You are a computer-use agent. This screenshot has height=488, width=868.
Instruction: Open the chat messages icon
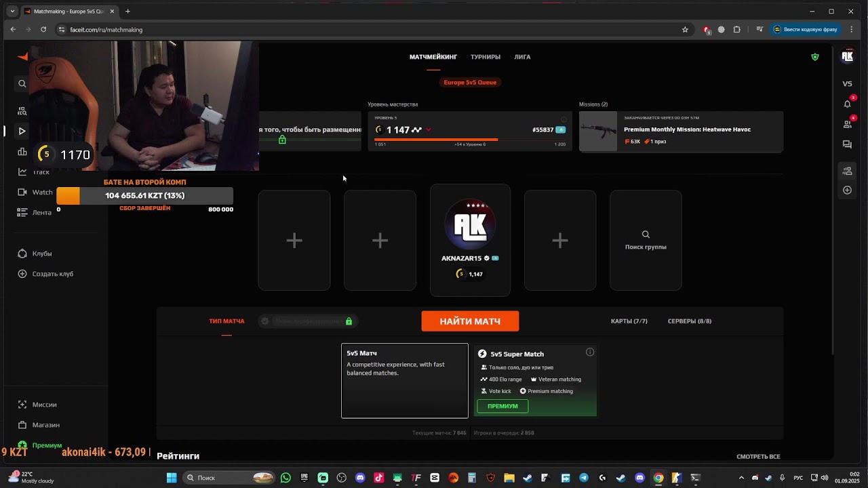coord(847,144)
